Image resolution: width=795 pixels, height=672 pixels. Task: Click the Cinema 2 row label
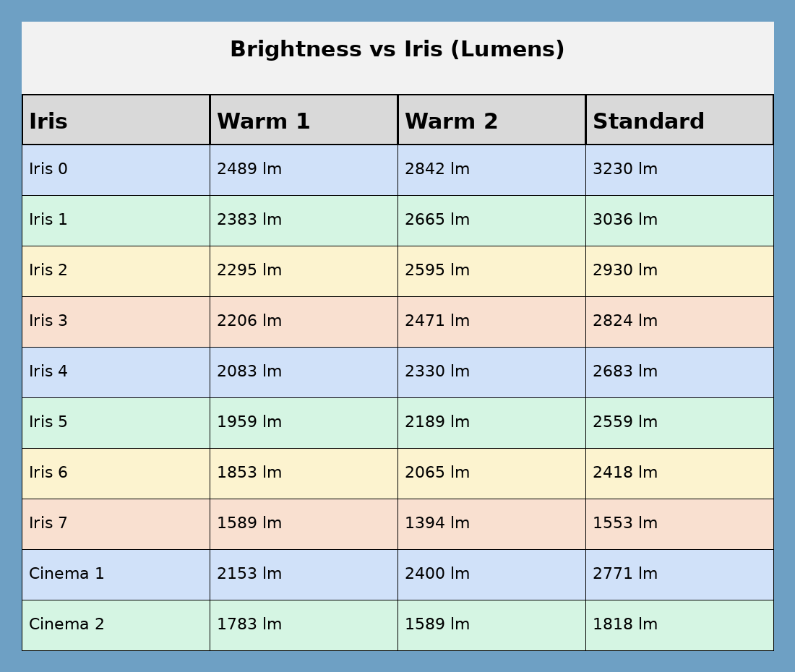pyautogui.click(x=66, y=624)
